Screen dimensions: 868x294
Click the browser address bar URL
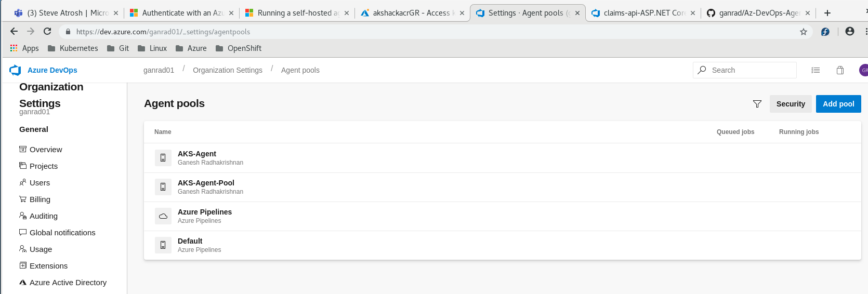pos(163,32)
